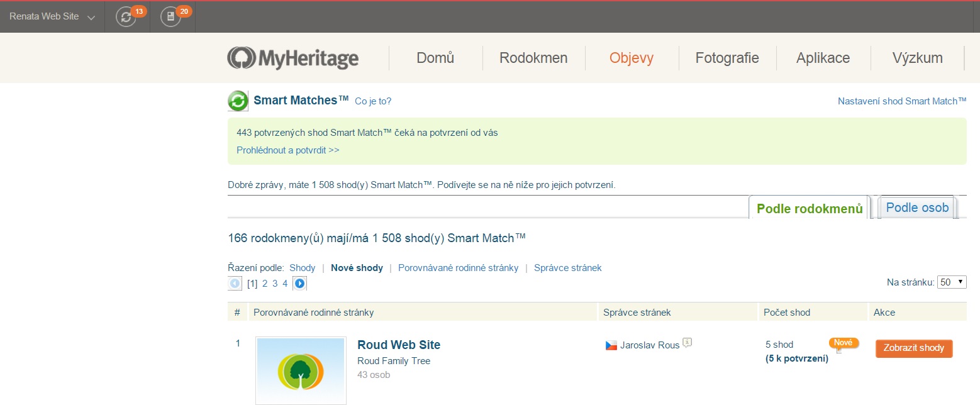Click 'Akce' column header
This screenshot has height=405, width=980.
click(x=884, y=313)
